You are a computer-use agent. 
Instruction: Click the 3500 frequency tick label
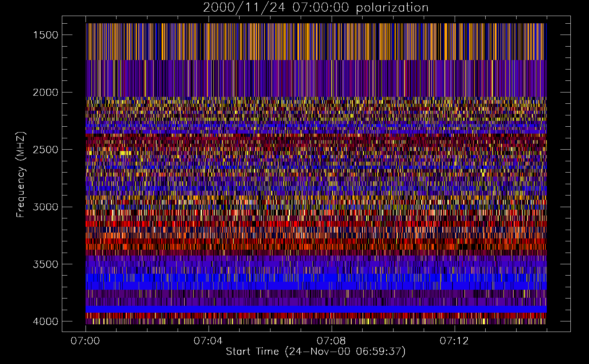[46, 264]
